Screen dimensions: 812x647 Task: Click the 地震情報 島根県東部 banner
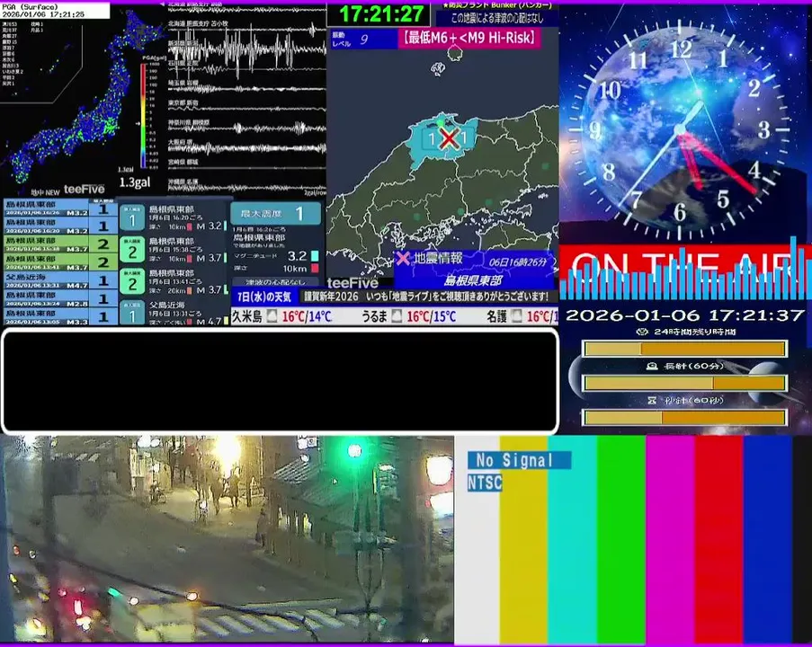(473, 270)
